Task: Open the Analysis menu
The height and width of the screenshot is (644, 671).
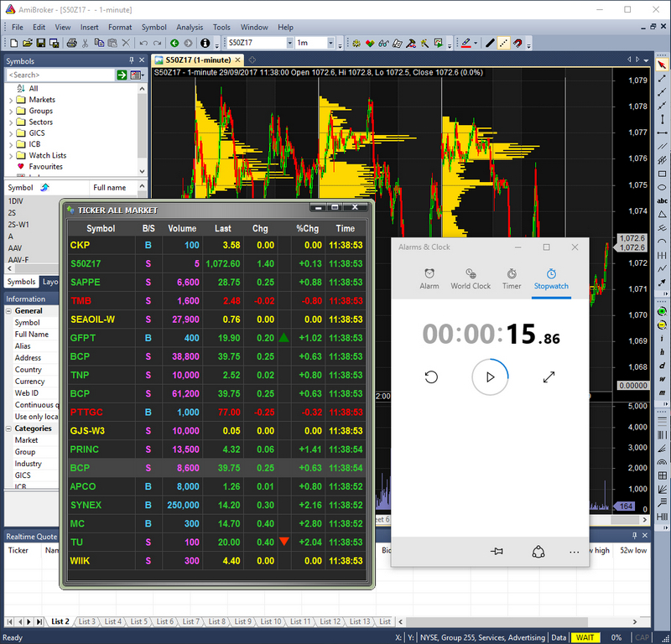Action: 190,28
